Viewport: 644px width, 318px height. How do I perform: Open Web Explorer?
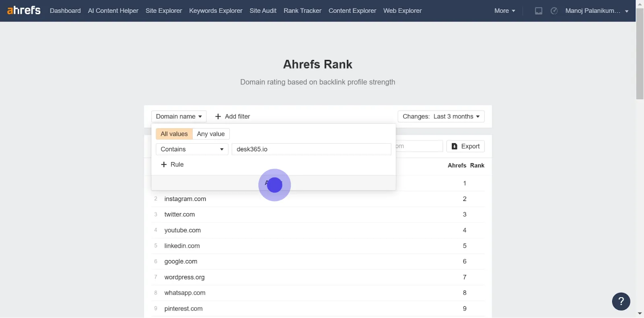point(402,11)
